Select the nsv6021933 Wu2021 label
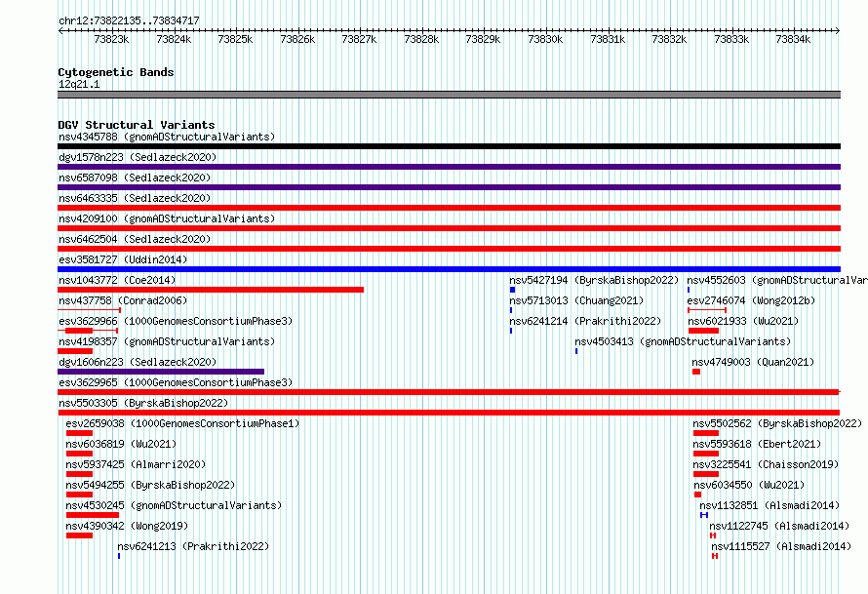 [x=743, y=321]
